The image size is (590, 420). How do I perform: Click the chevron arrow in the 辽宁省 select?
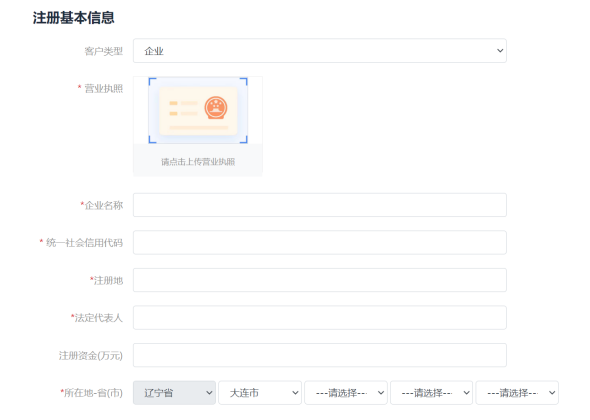coord(209,393)
